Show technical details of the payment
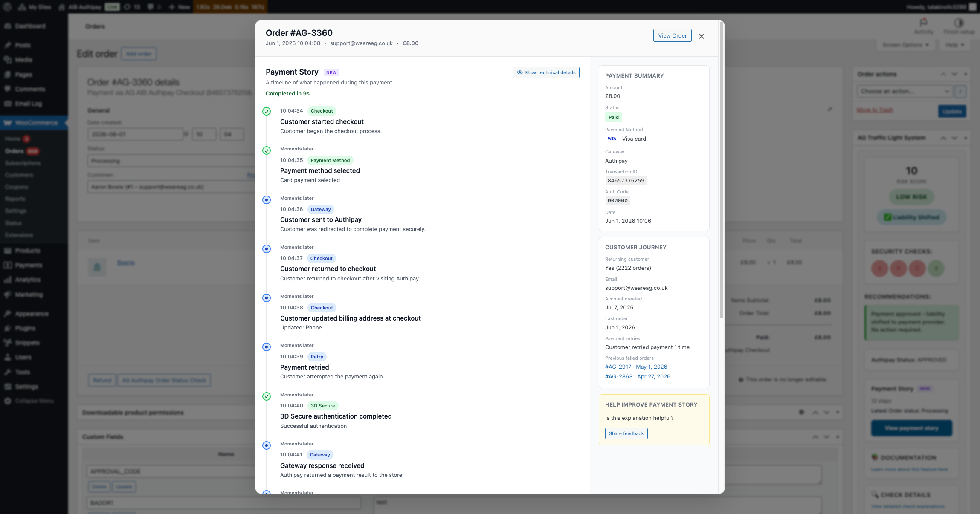The height and width of the screenshot is (514, 980). [546, 72]
